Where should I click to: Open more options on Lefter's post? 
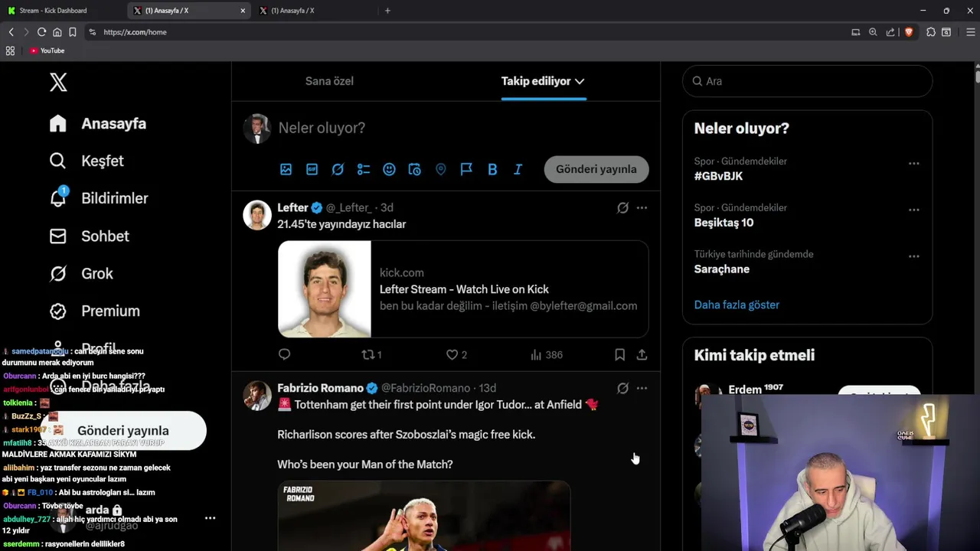(x=642, y=207)
